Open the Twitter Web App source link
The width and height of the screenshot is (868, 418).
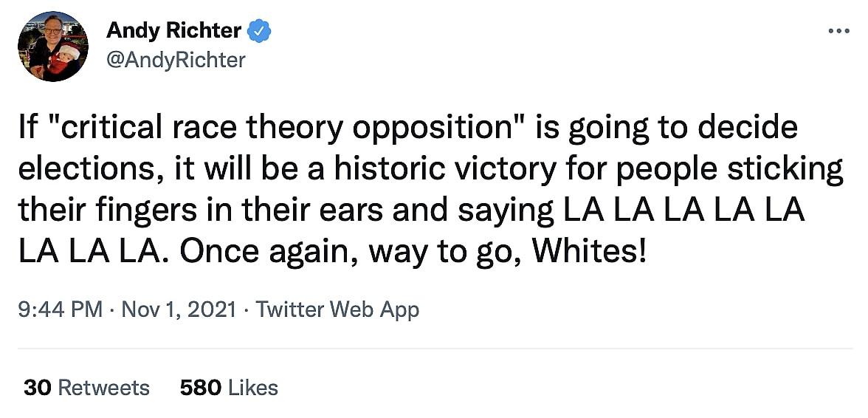pos(337,309)
